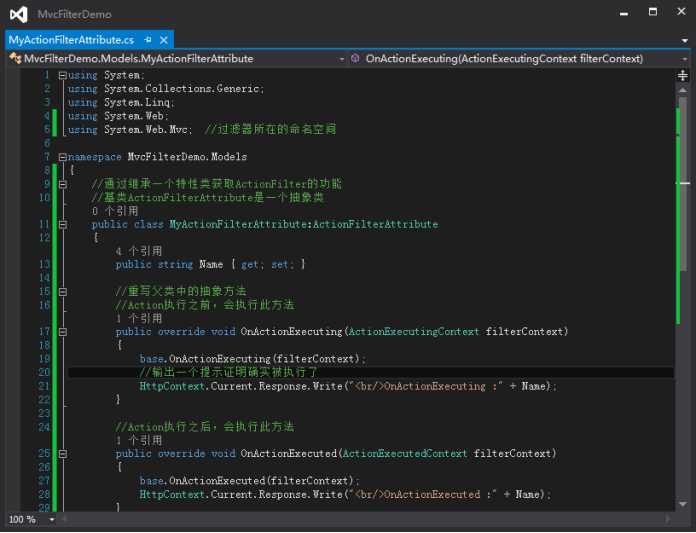Click the ActionExecutingContext parameter type
This screenshot has height=533, width=696.
coord(414,332)
